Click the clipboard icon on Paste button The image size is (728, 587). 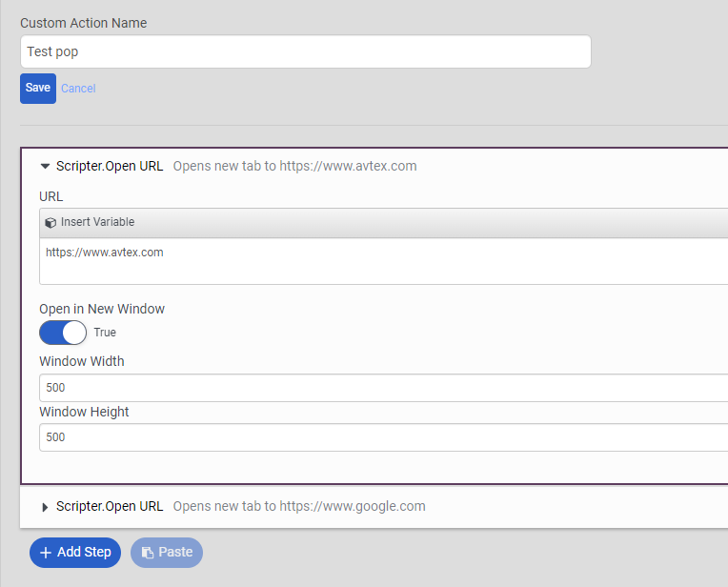click(148, 553)
